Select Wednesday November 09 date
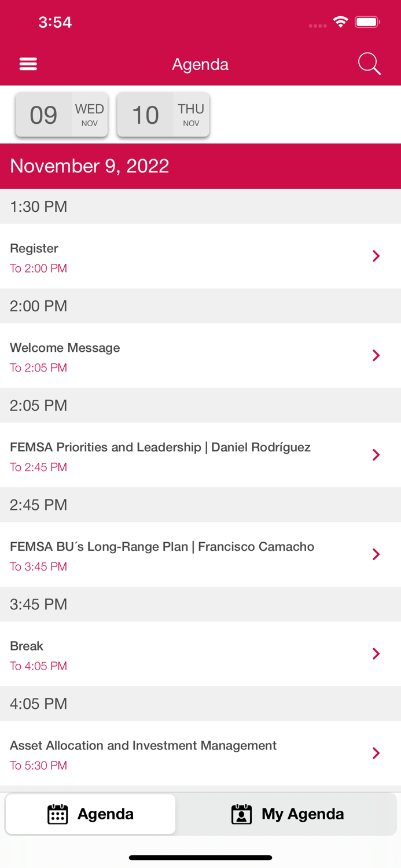 pos(62,115)
